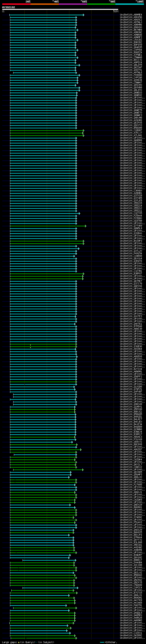
Task: Click hit UniRef100_Q29ND6
Action: pyautogui.click(x=131, y=429)
